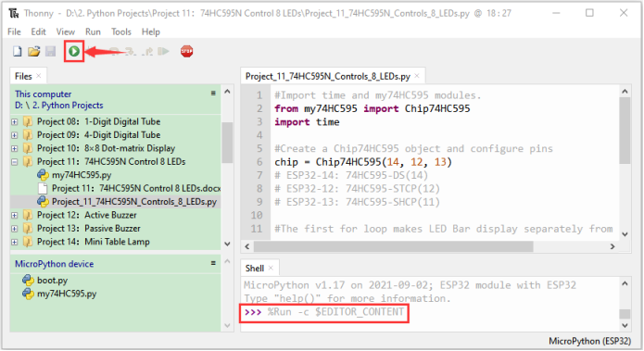Screen dimensions: 644x351
Task: Click MicroPython (ESP32) interpreter selector in status bar
Action: [589, 341]
